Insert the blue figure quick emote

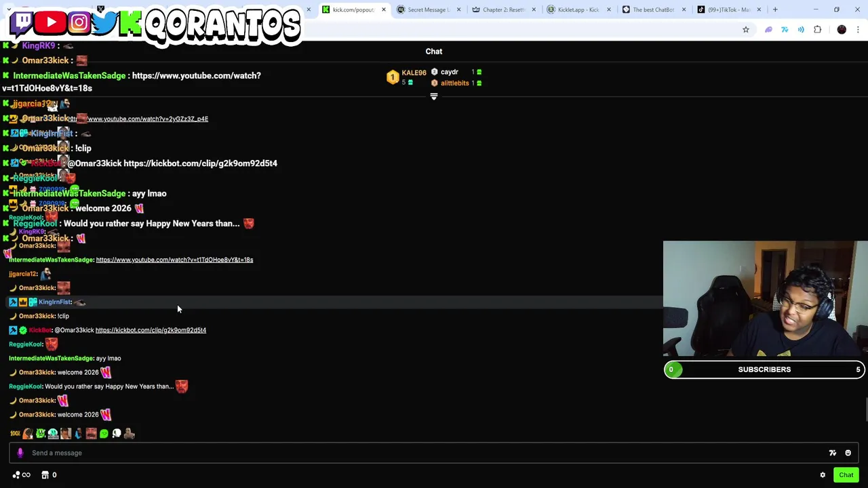click(79, 434)
